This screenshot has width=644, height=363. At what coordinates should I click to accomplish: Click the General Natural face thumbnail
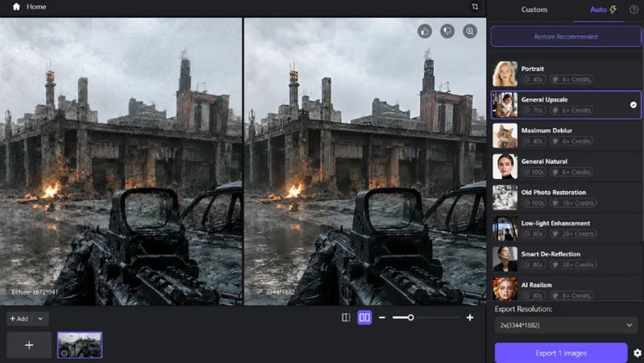505,166
